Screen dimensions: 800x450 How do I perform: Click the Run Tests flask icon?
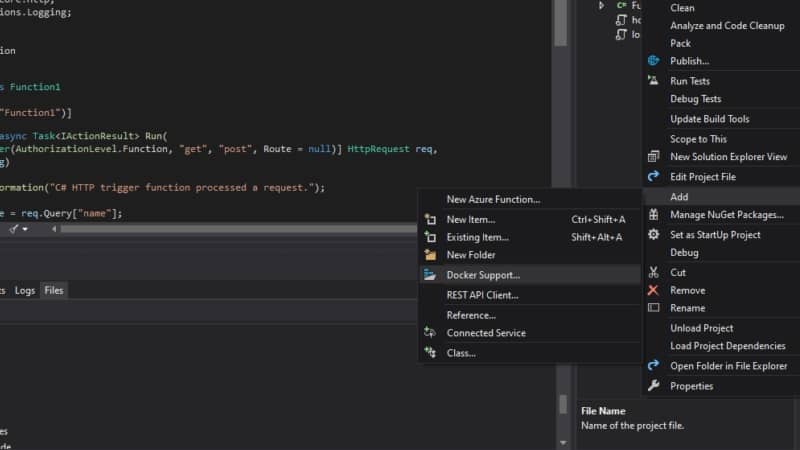click(653, 81)
